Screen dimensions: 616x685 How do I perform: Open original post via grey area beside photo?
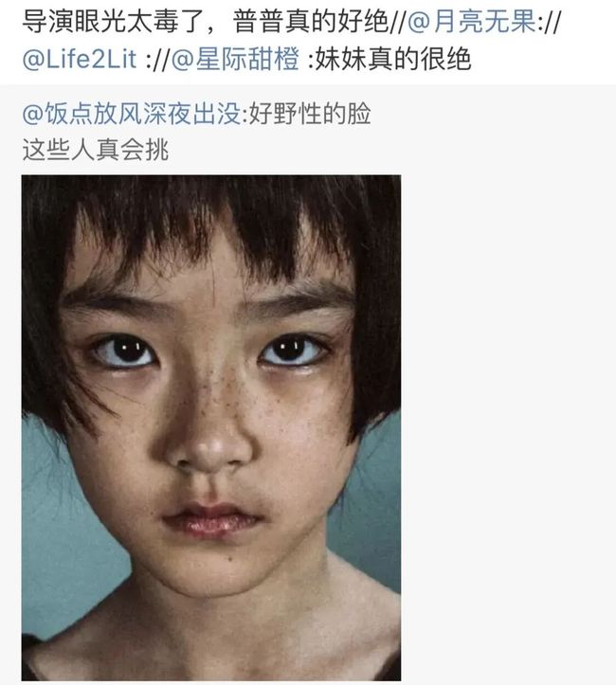(x=507, y=427)
